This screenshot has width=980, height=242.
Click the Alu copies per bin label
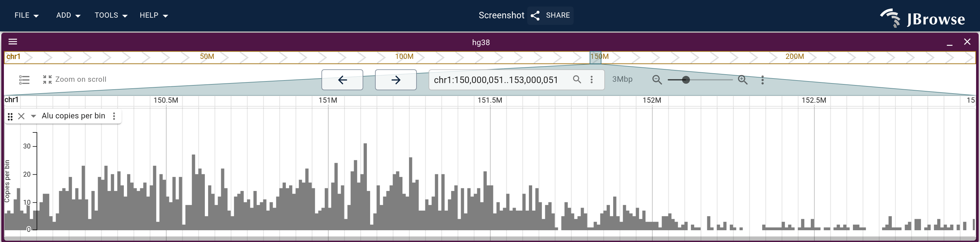[73, 116]
